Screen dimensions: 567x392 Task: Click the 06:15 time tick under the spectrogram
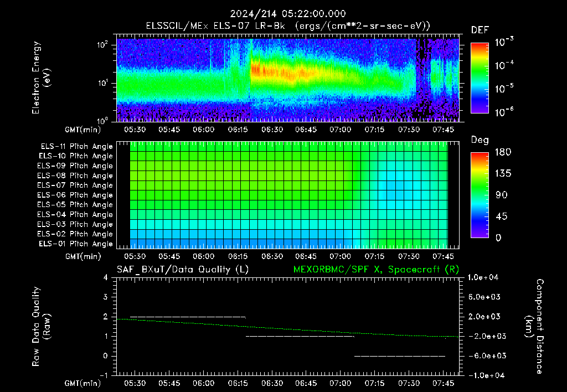tap(238, 130)
